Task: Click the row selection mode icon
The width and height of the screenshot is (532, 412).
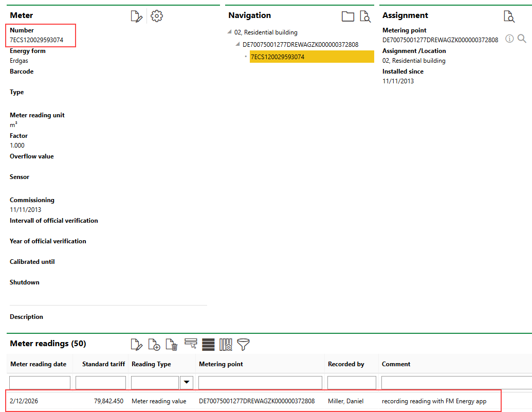Action: coord(191,344)
